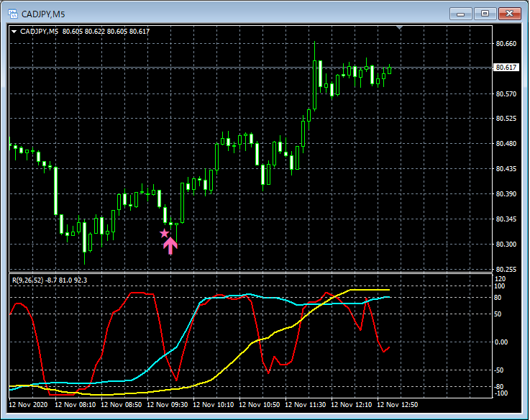This screenshot has height=420, width=530.
Task: Click the 12 Nov 08:50 time label
Action: pos(121,404)
